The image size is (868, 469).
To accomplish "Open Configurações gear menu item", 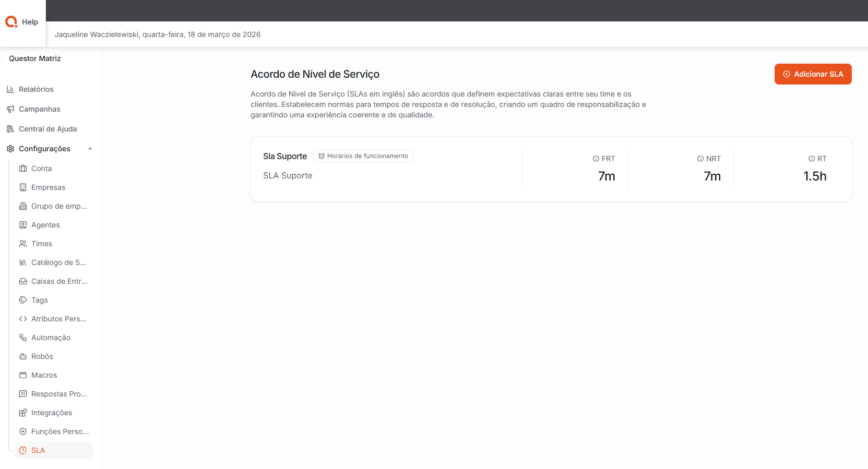I will (44, 149).
